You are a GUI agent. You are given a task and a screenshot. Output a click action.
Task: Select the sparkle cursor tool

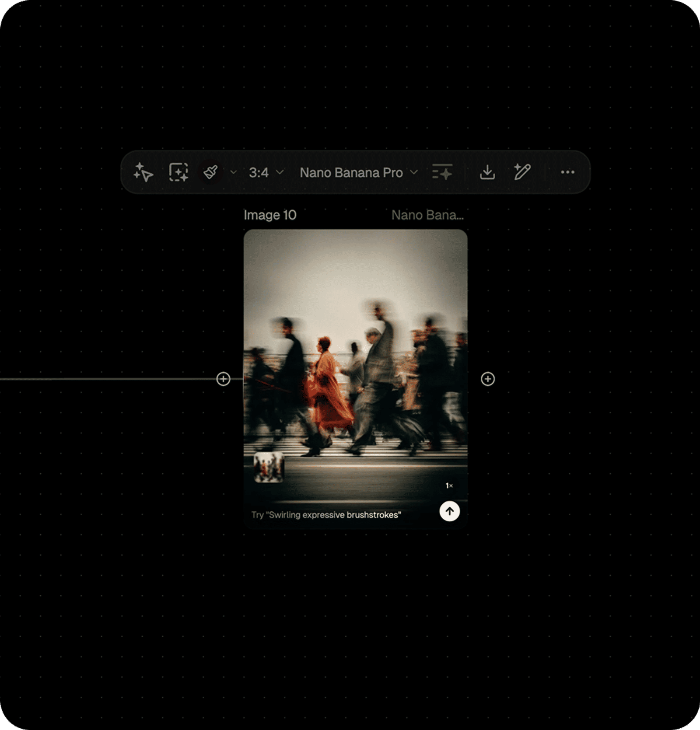143,172
